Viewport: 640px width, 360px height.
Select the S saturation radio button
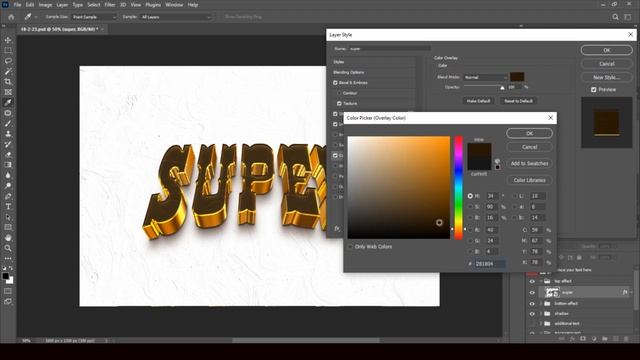click(x=470, y=207)
